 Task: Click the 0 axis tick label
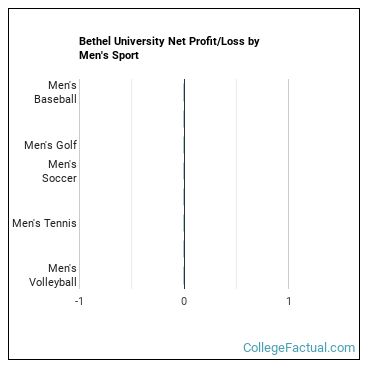184,301
